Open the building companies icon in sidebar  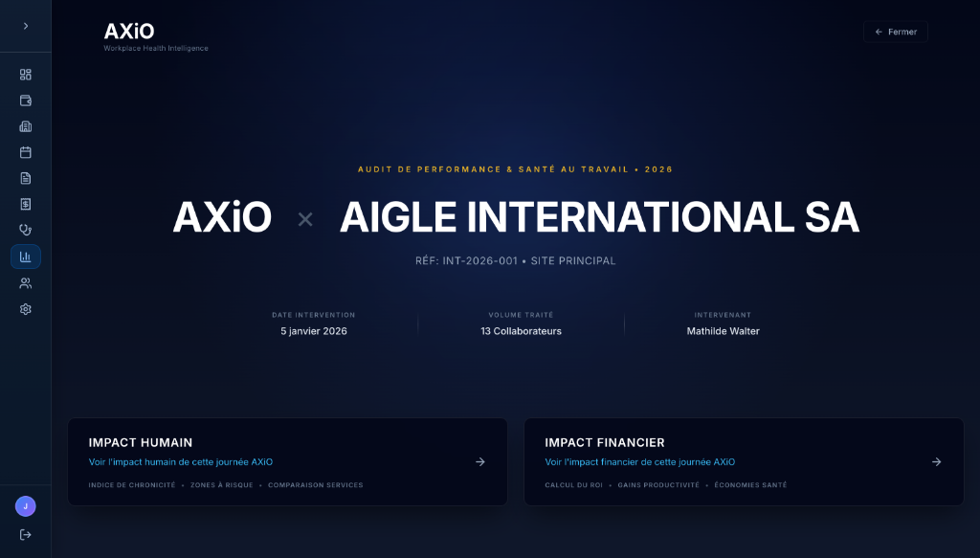click(x=26, y=126)
